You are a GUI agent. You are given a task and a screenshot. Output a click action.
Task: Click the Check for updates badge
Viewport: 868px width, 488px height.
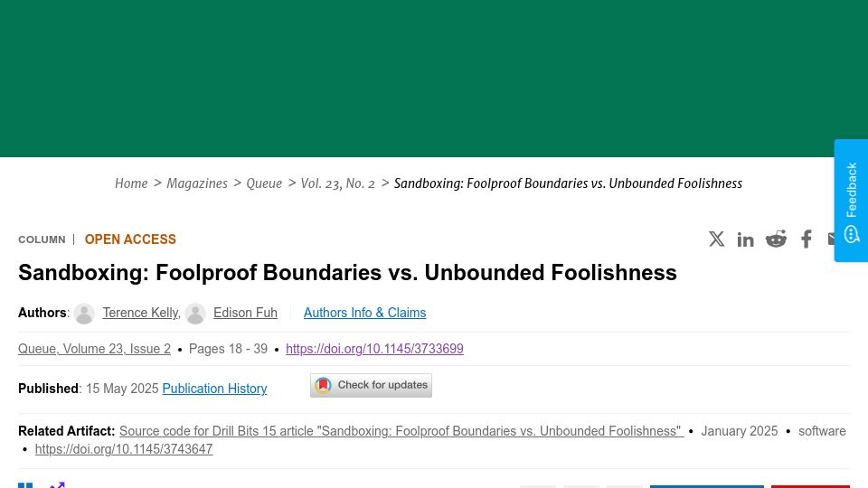371,385
